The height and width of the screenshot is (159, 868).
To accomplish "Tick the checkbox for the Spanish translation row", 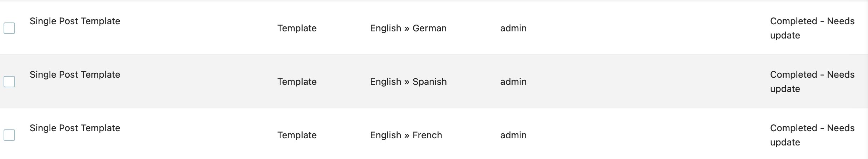I will coord(9,82).
